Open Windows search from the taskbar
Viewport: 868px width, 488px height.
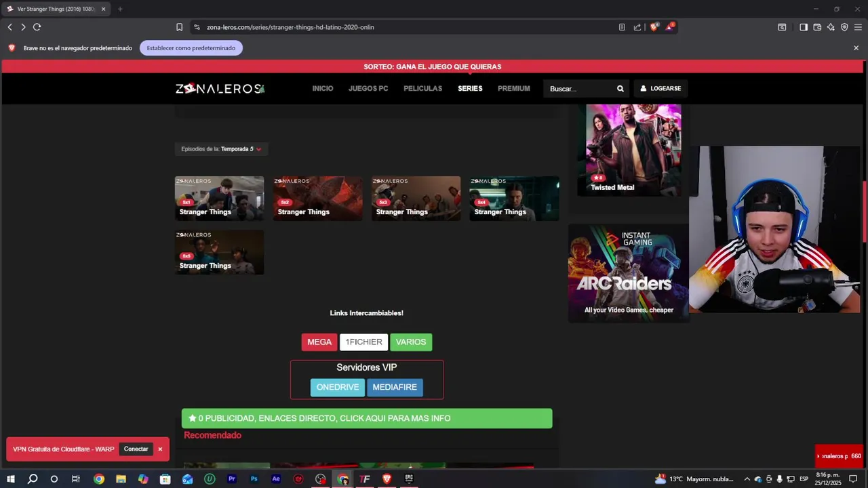click(33, 479)
